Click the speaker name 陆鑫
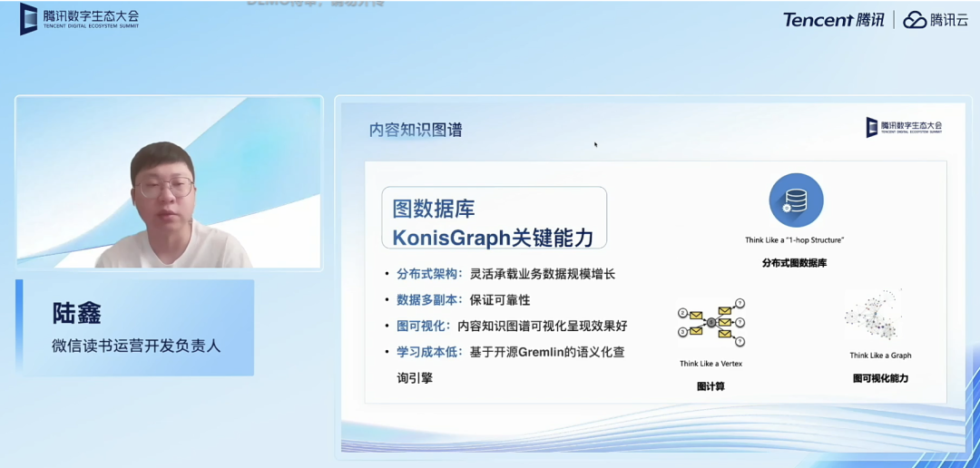The height and width of the screenshot is (468, 980). pos(76,314)
